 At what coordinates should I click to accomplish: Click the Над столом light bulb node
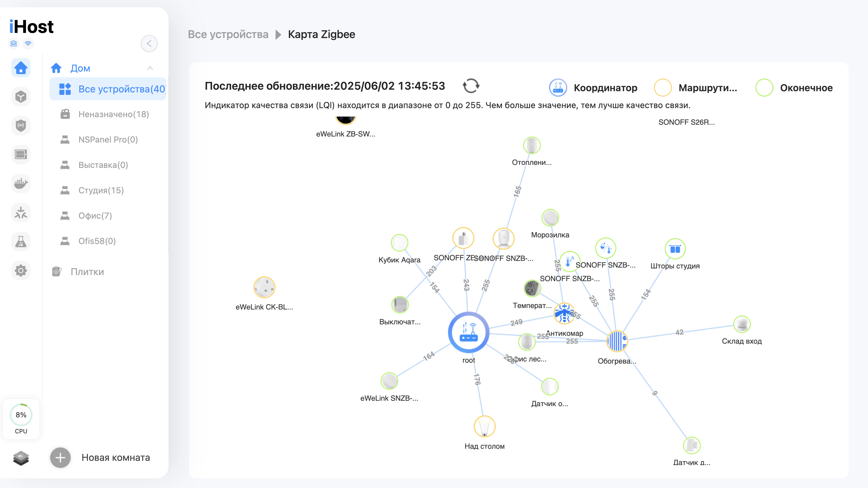click(x=484, y=426)
